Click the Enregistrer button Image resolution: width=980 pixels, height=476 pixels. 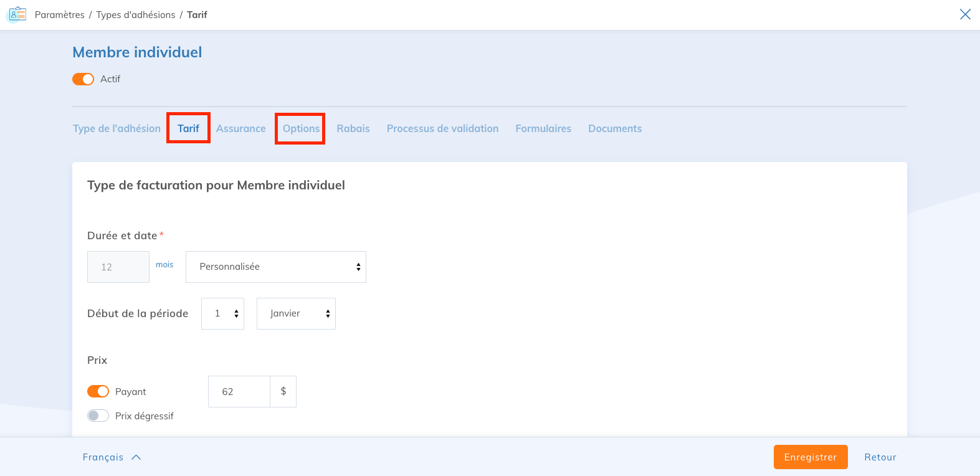click(x=810, y=457)
